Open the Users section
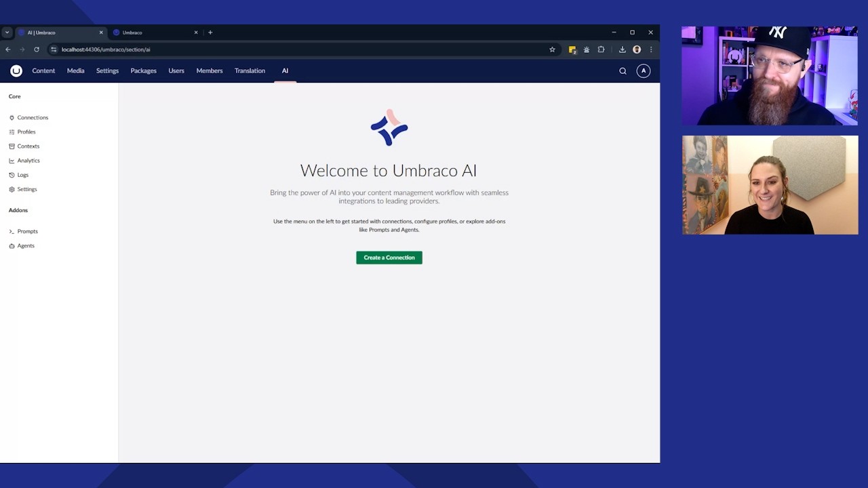 (x=176, y=70)
